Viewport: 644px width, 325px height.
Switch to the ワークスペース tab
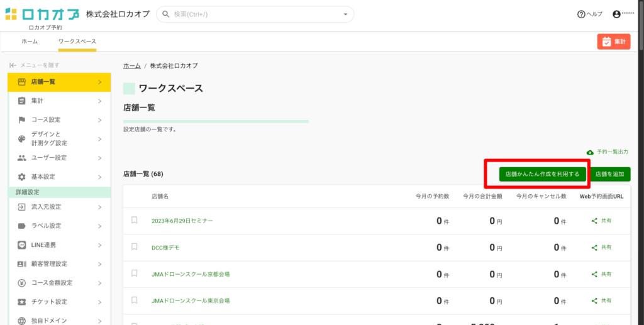[77, 41]
